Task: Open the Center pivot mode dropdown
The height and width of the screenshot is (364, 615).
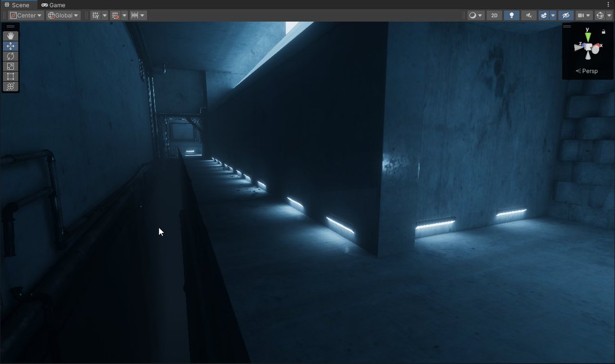Action: click(26, 15)
